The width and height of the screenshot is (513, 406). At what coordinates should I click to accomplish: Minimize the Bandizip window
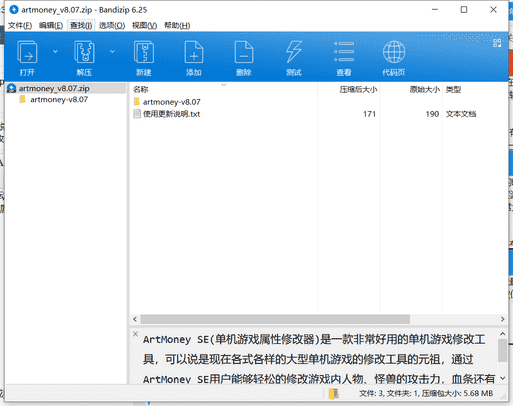tap(435, 10)
